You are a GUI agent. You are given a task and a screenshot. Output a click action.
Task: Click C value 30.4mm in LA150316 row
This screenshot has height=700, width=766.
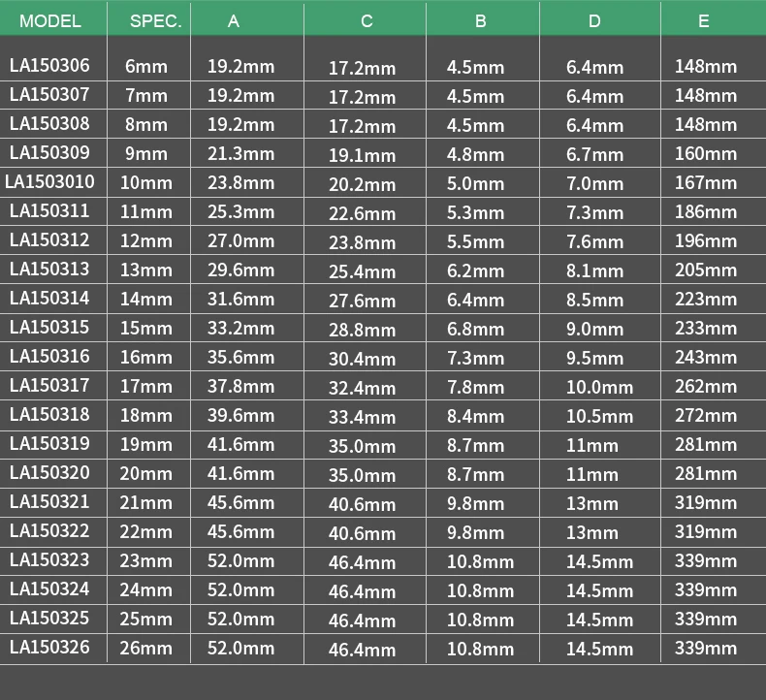(362, 359)
